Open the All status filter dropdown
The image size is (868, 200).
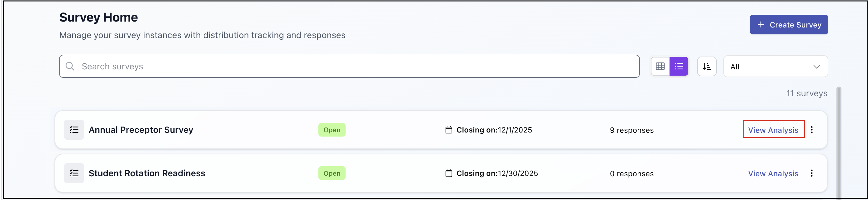click(775, 67)
